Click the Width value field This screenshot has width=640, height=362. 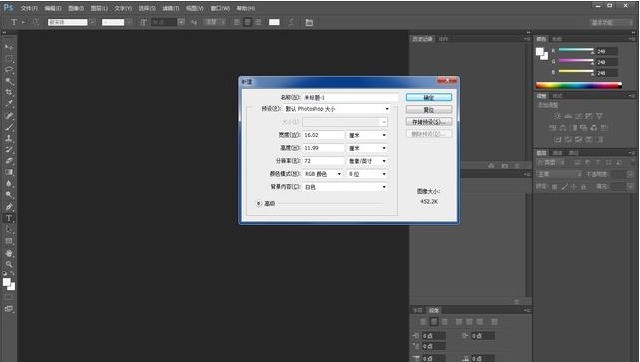click(x=324, y=135)
